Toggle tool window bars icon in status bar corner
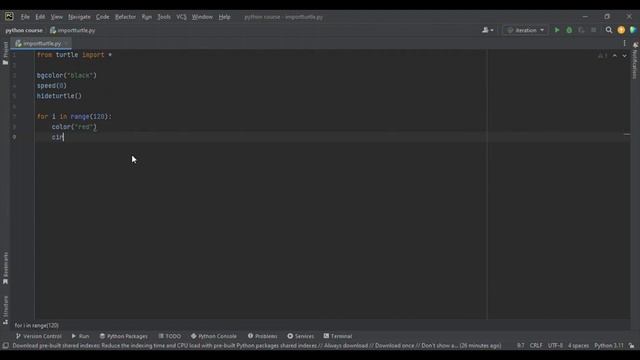The image size is (640, 360). pos(6,346)
